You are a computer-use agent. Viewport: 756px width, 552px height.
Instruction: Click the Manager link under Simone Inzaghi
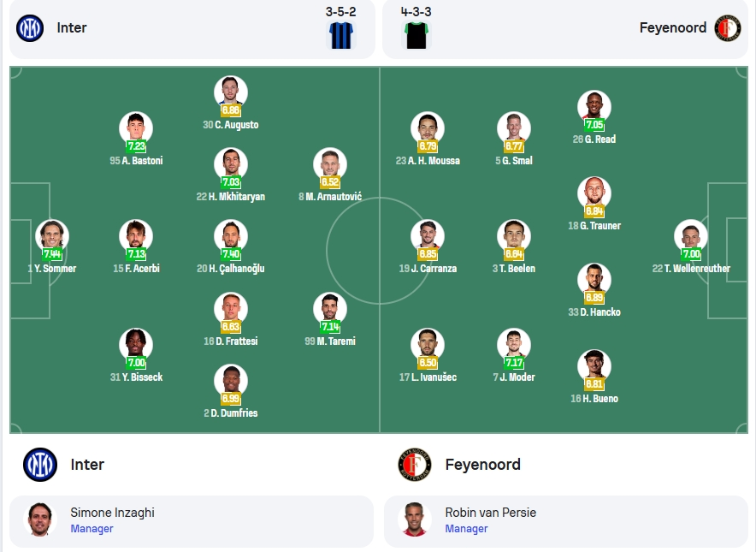pyautogui.click(x=92, y=529)
